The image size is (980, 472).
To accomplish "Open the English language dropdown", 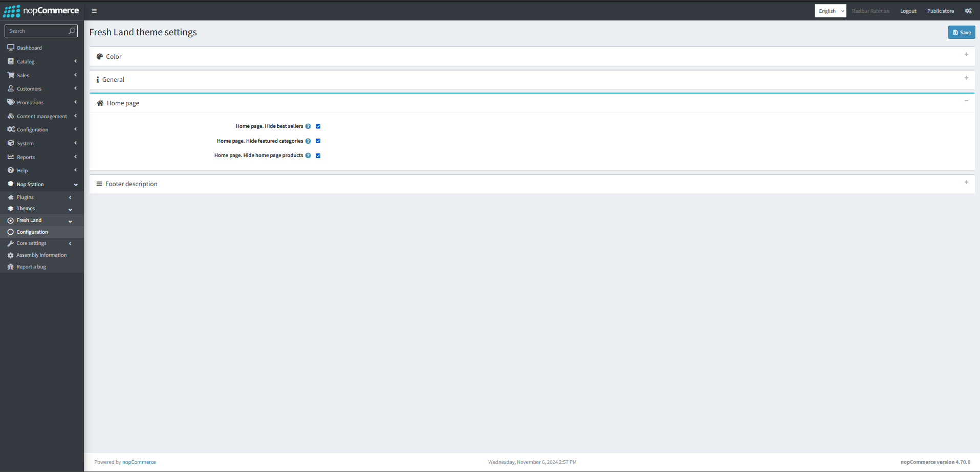I will pyautogui.click(x=830, y=11).
